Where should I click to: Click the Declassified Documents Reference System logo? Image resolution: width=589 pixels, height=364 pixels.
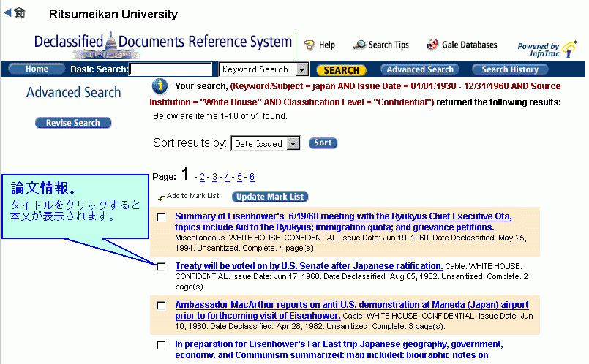(163, 42)
